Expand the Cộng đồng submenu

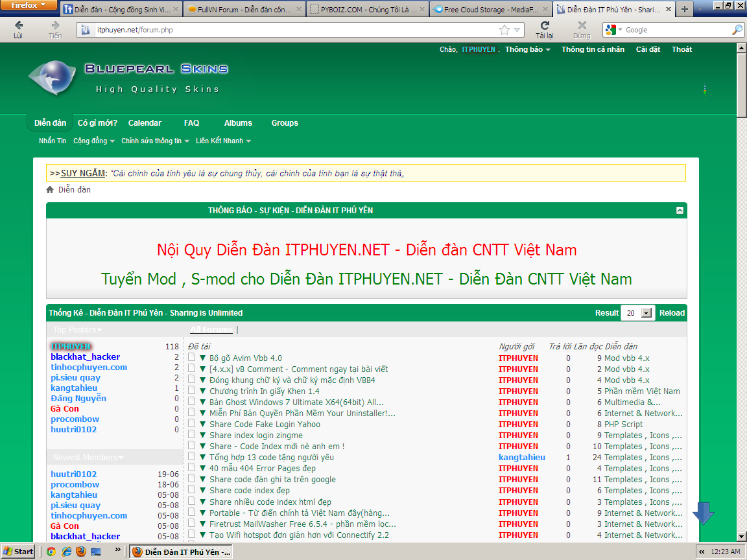tap(94, 141)
